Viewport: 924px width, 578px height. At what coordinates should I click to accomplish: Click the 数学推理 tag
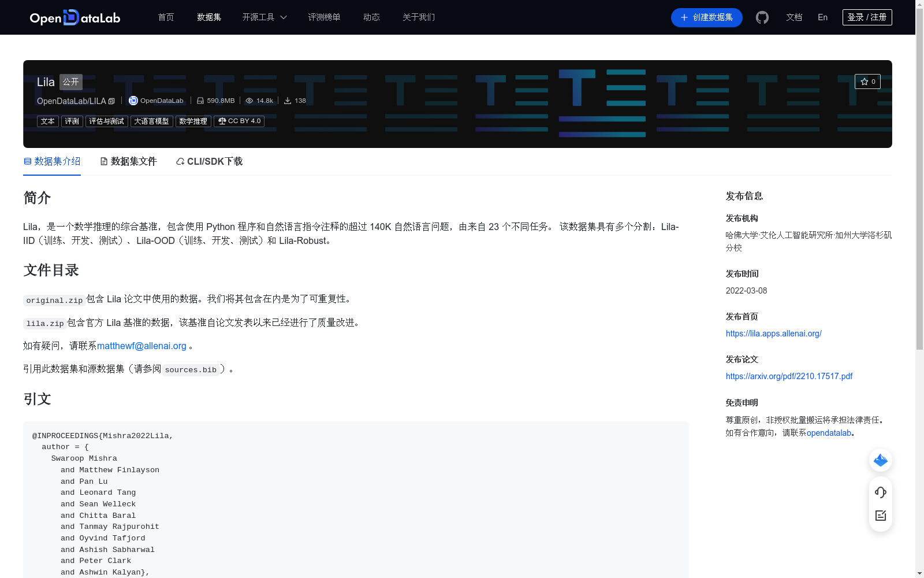tap(193, 121)
